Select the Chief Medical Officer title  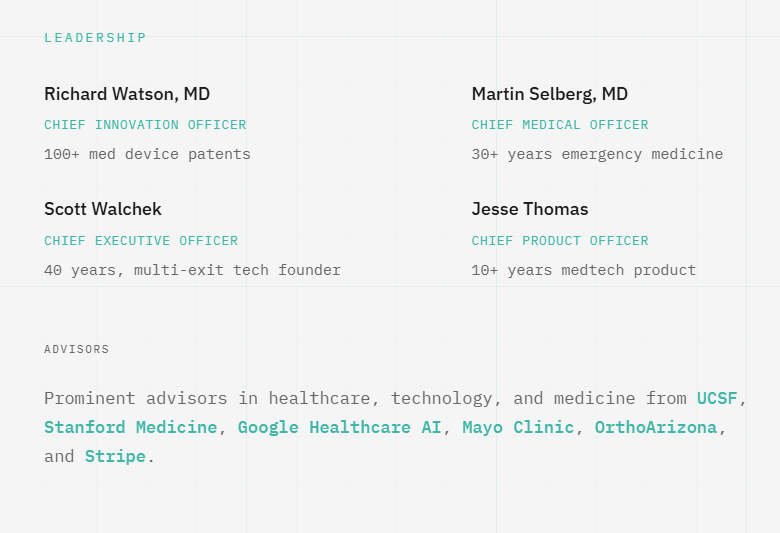pyautogui.click(x=560, y=125)
